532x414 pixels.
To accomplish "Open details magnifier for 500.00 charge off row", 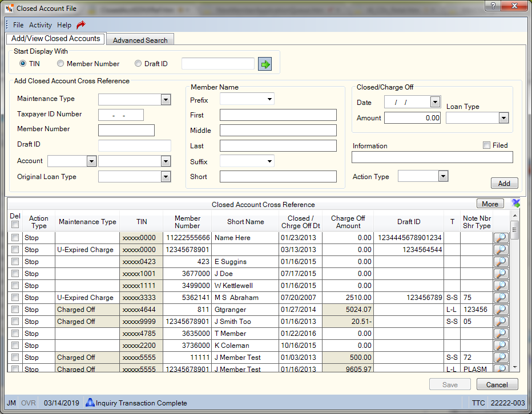I will point(501,358).
